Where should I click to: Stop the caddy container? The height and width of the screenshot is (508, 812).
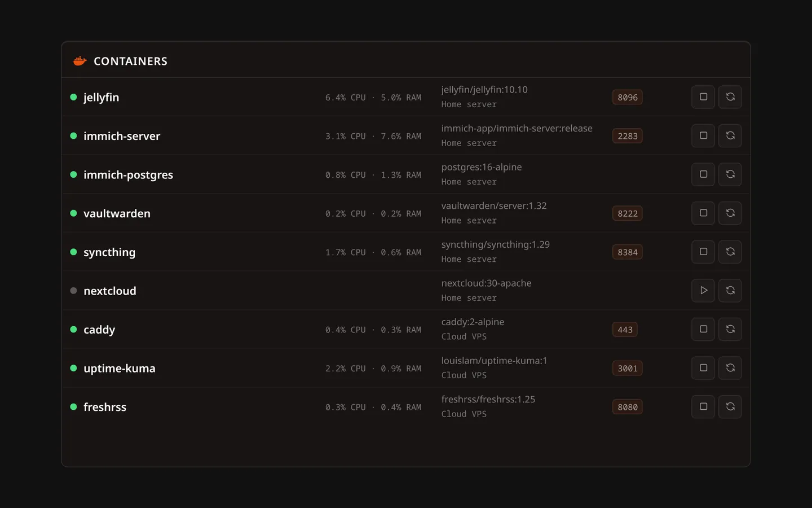(703, 329)
